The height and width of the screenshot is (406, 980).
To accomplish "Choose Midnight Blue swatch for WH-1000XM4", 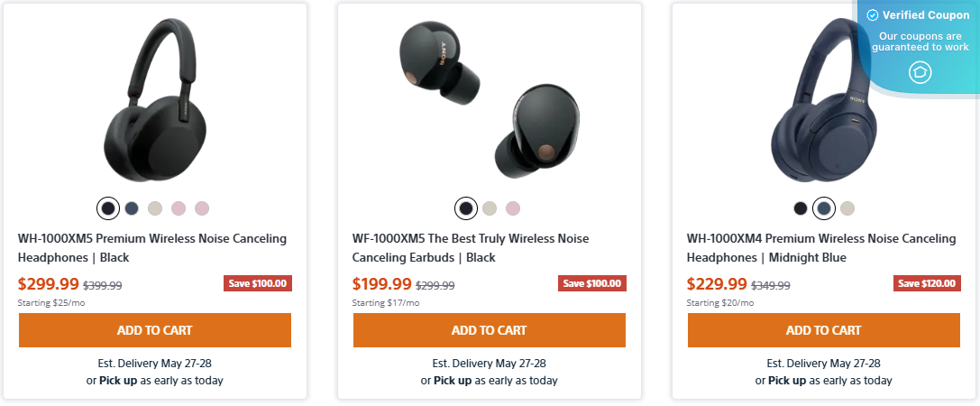I will [x=823, y=208].
